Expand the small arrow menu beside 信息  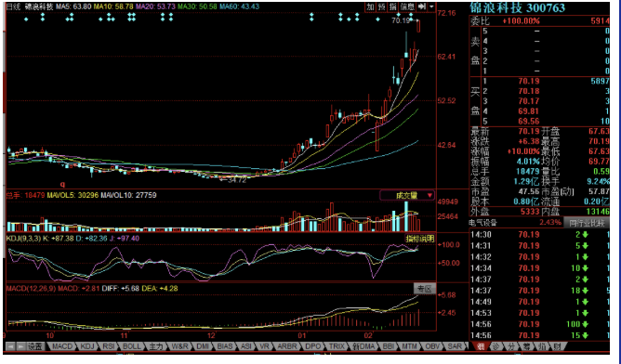[x=431, y=6]
